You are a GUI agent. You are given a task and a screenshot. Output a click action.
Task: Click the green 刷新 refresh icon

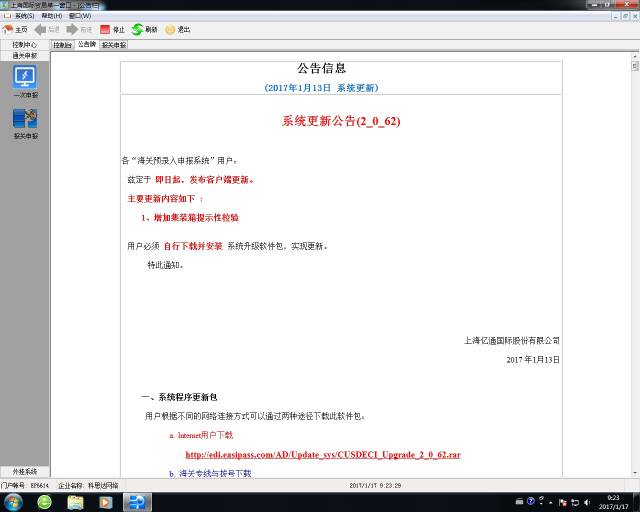click(137, 29)
